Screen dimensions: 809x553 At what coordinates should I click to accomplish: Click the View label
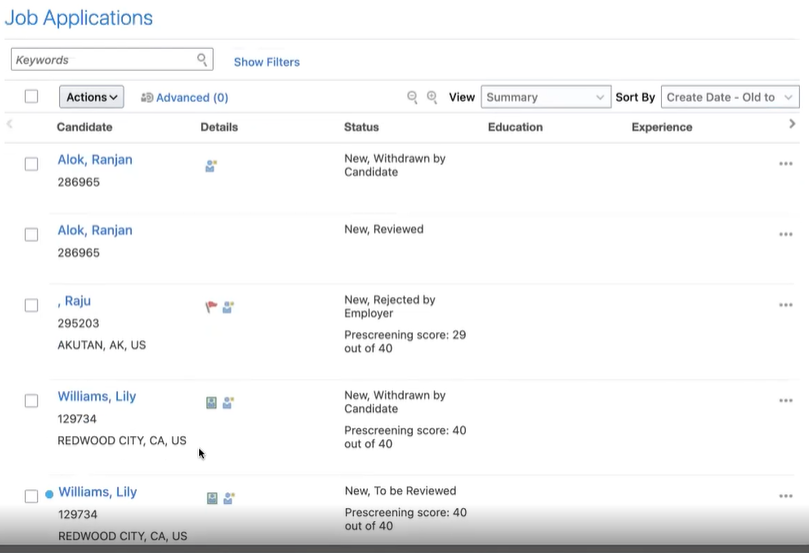click(x=462, y=97)
